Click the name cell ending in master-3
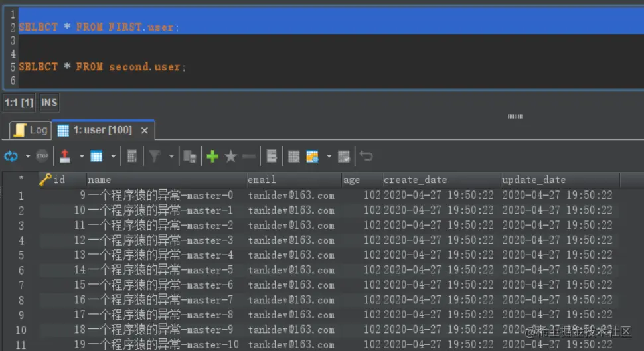This screenshot has height=351, width=644. [166, 240]
